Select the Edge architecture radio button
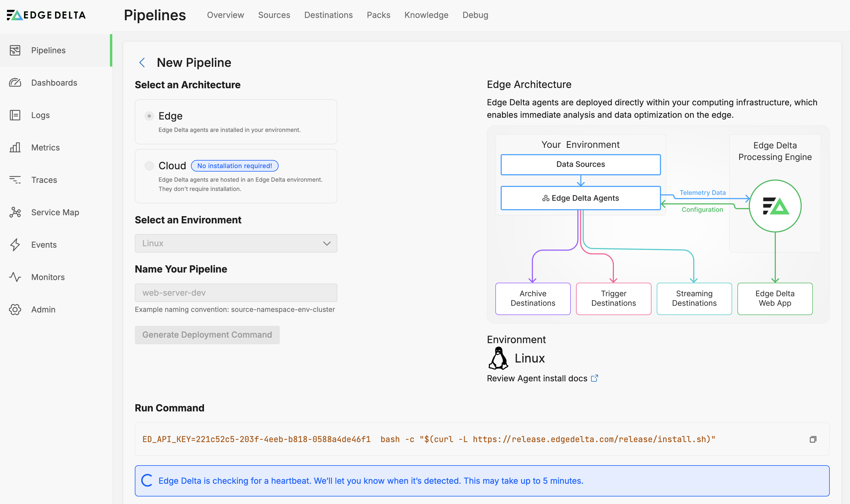850x504 pixels. (149, 116)
